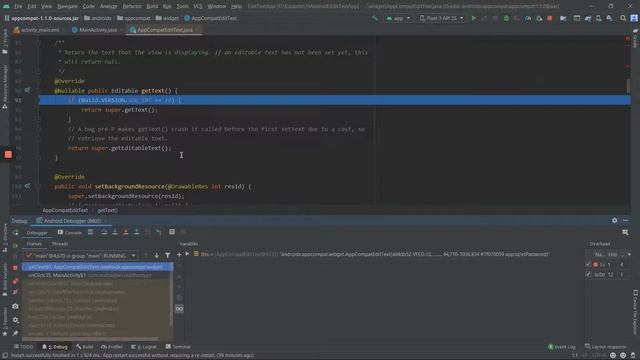The height and width of the screenshot is (360, 640).
Task: Click the Build hammer icon in top toolbar
Action: [x=375, y=18]
